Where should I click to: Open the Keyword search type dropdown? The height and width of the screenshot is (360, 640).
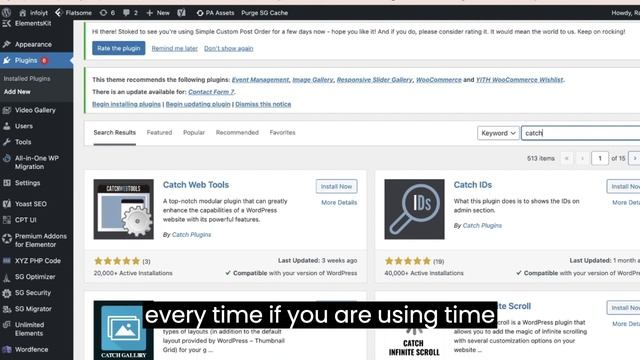click(498, 133)
